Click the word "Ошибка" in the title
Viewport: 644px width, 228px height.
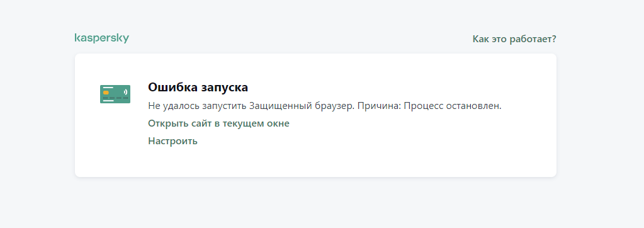tap(173, 88)
